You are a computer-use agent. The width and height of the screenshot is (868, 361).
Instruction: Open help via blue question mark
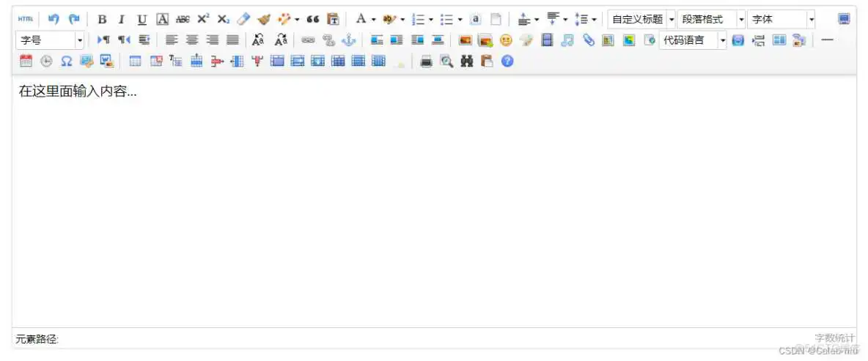point(507,62)
